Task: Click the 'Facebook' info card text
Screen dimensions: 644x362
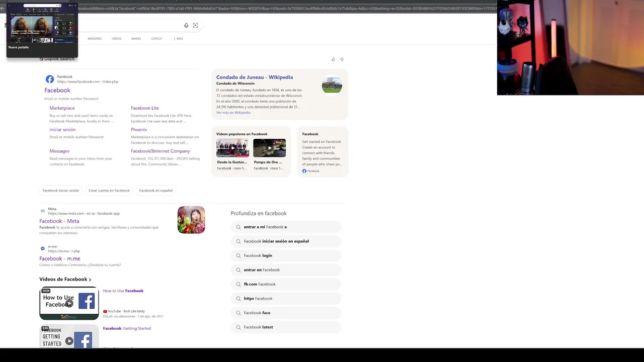Action: pyautogui.click(x=322, y=152)
